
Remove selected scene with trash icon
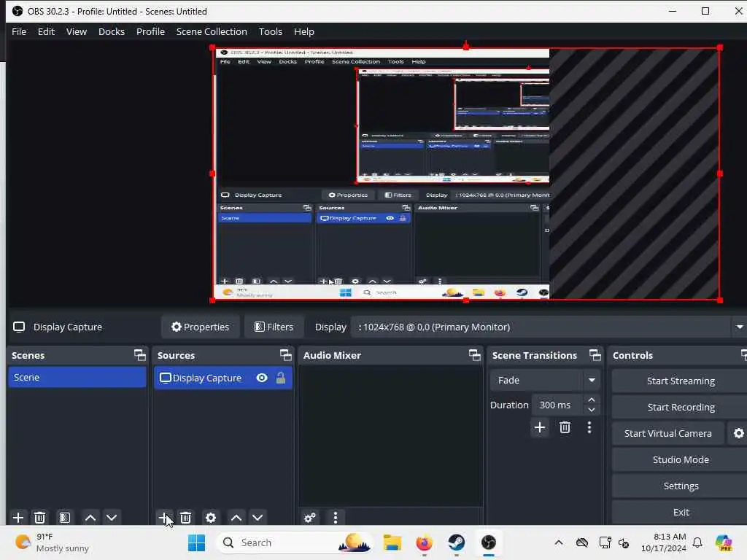(x=40, y=518)
